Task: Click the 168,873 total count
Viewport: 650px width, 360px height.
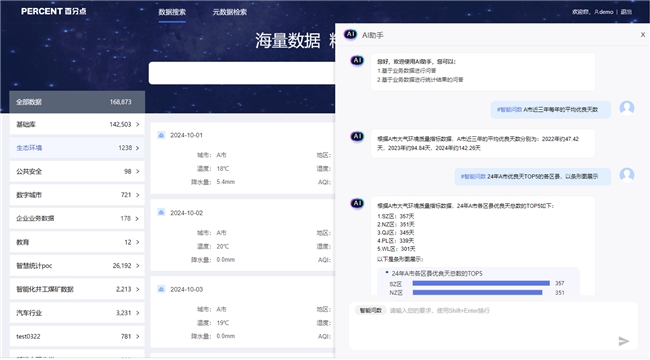Action: tap(120, 102)
